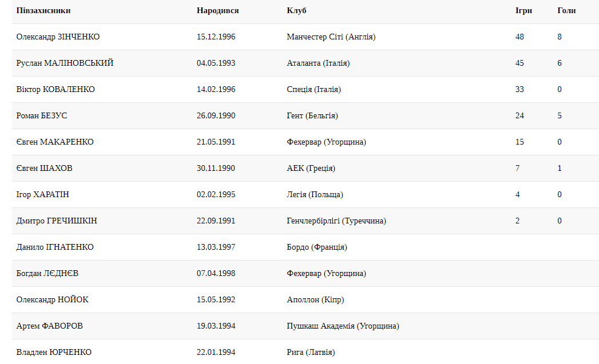Click the Голи column header

pos(566,10)
